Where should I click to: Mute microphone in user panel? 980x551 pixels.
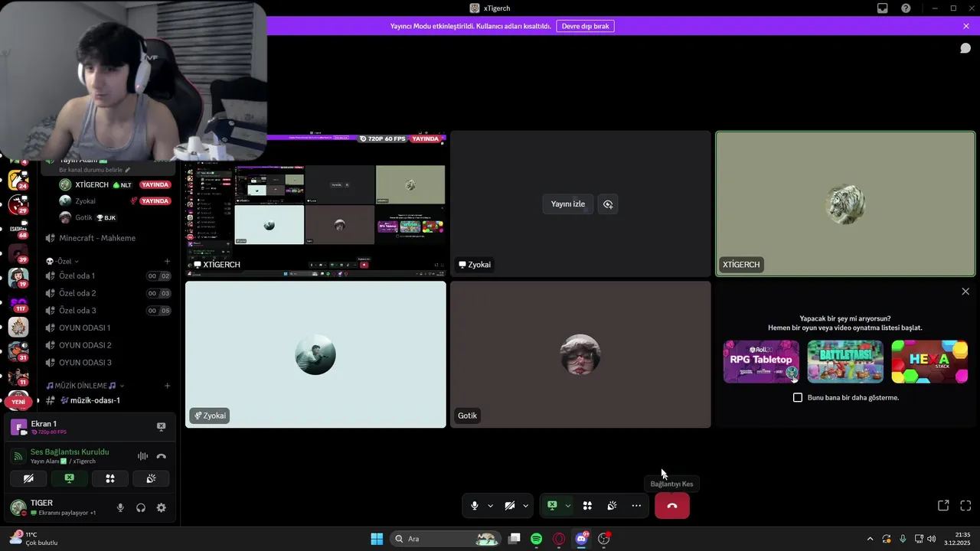120,507
